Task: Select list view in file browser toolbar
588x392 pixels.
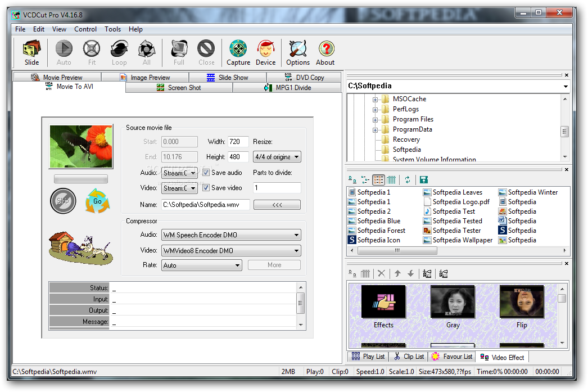Action: click(378, 179)
